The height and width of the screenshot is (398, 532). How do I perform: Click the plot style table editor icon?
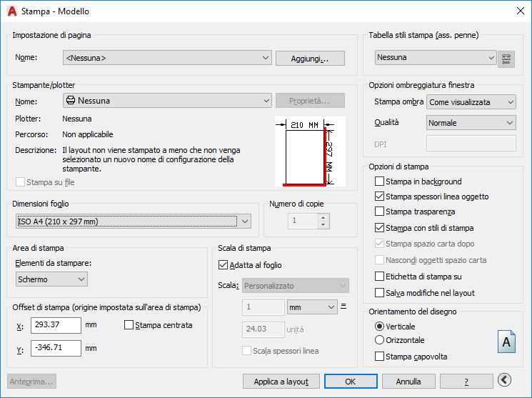click(506, 59)
